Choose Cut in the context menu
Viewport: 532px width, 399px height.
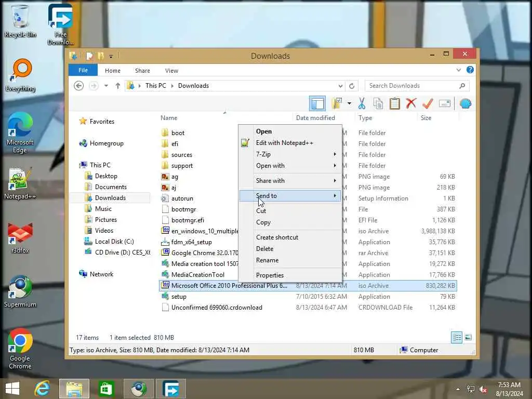tap(290, 211)
